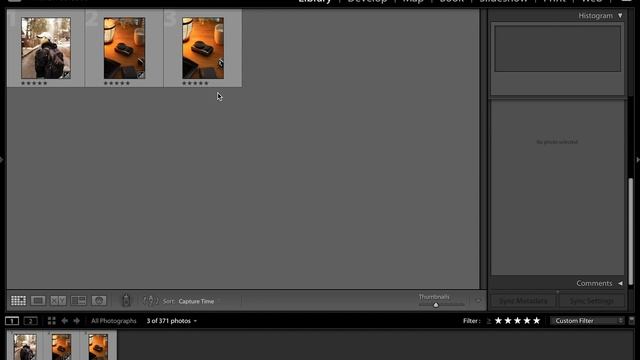Open the Develop module tab

[367, 2]
